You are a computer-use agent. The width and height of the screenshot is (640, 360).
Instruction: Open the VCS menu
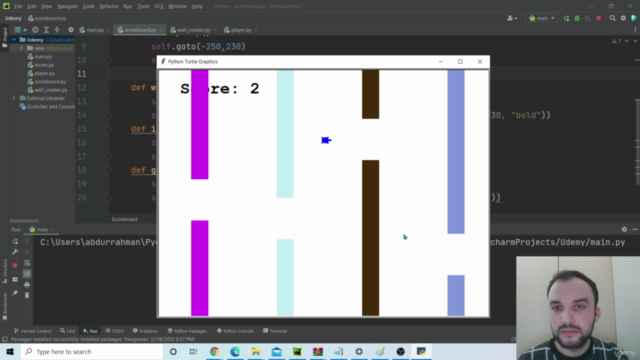click(x=159, y=6)
